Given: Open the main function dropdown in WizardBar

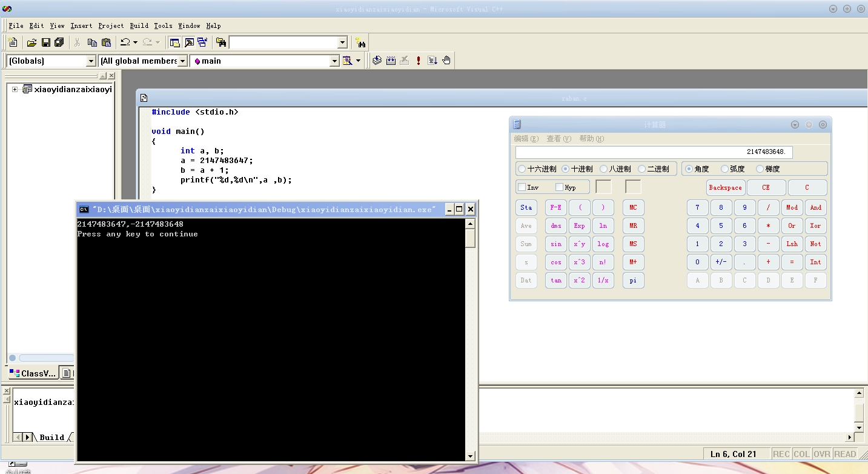Looking at the screenshot, I should (x=334, y=61).
